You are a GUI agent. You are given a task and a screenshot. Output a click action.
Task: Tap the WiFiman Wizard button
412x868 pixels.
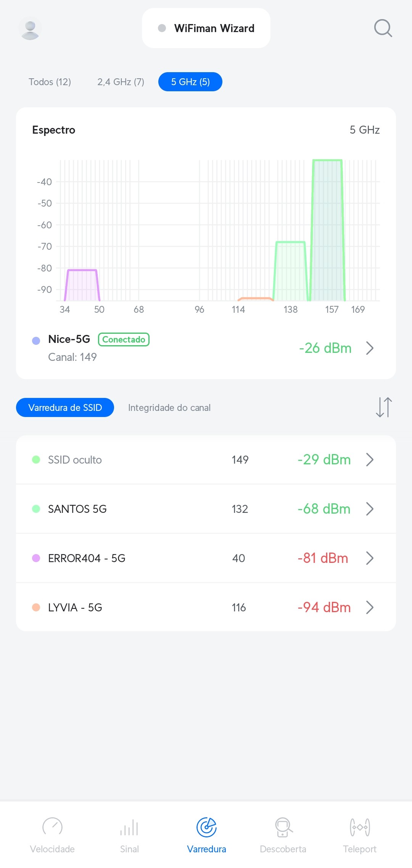pyautogui.click(x=206, y=28)
